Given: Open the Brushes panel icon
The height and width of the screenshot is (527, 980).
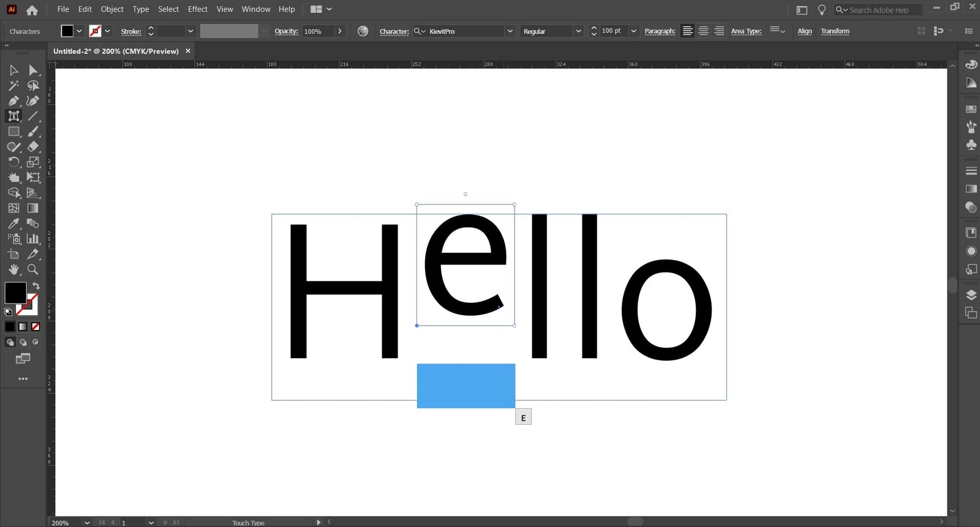Looking at the screenshot, I should [971, 127].
